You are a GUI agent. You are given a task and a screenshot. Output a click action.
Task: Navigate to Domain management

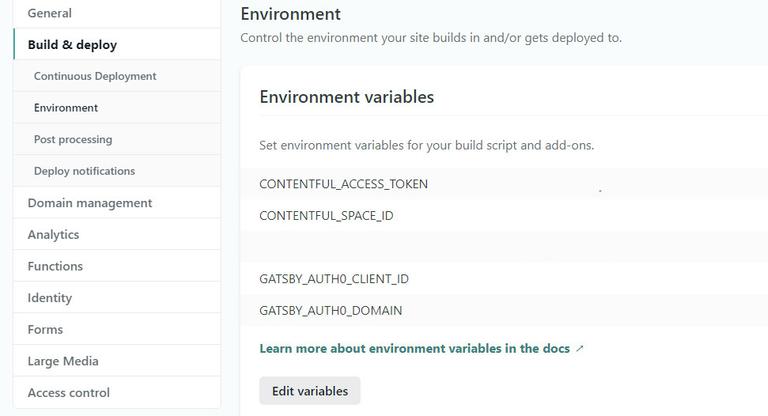click(90, 203)
